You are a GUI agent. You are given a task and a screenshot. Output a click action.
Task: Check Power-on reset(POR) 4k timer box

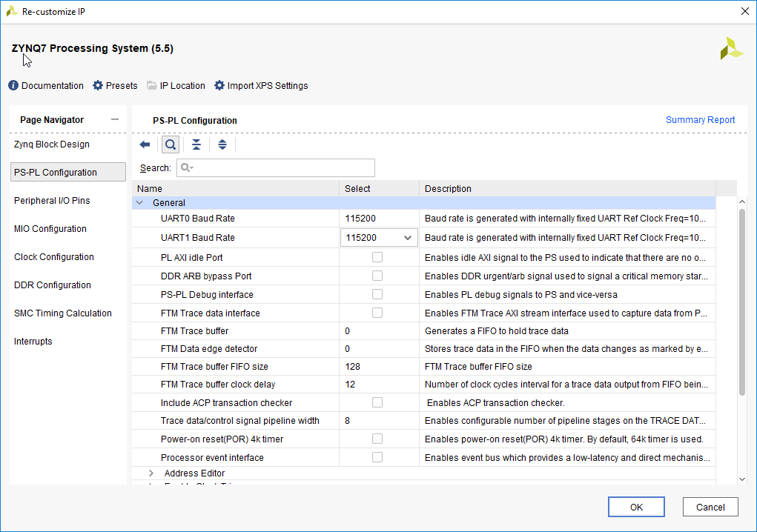pos(377,439)
